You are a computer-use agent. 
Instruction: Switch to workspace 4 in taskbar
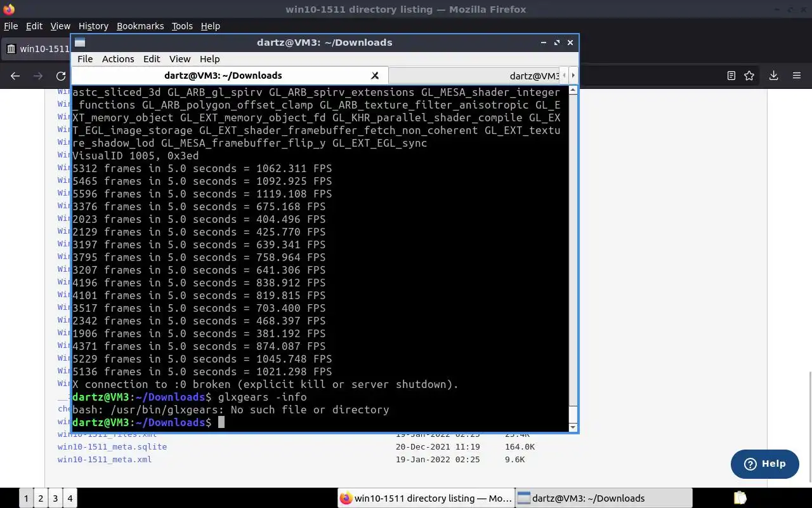70,498
